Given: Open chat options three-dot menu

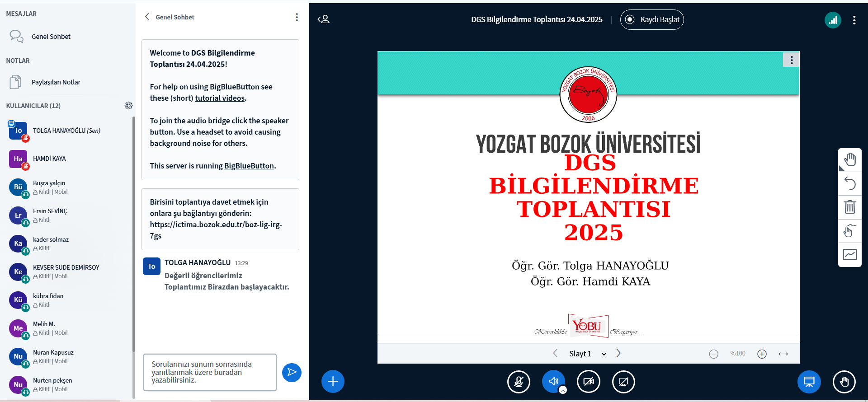Looking at the screenshot, I should 297,17.
